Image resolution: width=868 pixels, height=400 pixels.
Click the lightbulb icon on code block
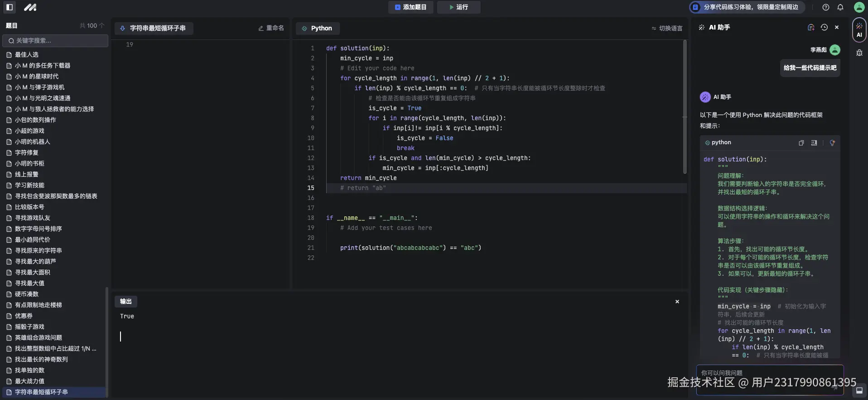(x=832, y=143)
